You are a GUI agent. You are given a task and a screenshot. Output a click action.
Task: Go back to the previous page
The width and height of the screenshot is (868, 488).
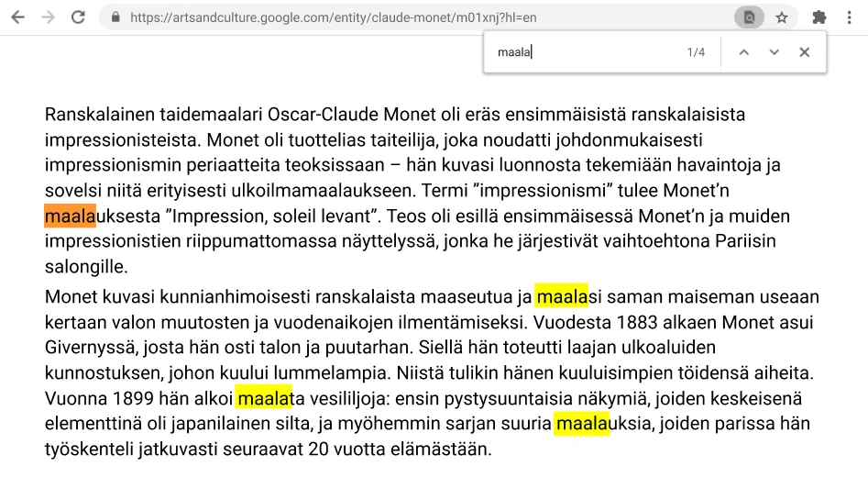coord(17,17)
